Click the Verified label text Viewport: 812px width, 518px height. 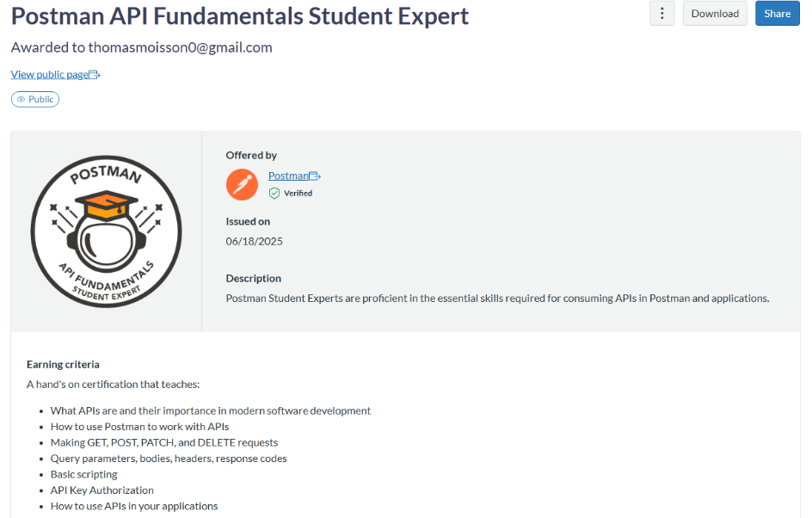[x=298, y=194]
